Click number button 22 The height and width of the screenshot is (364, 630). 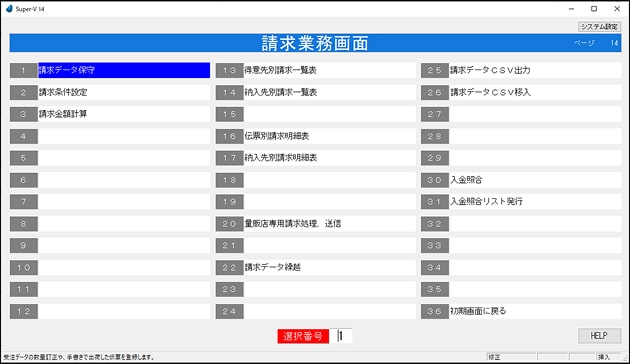229,268
